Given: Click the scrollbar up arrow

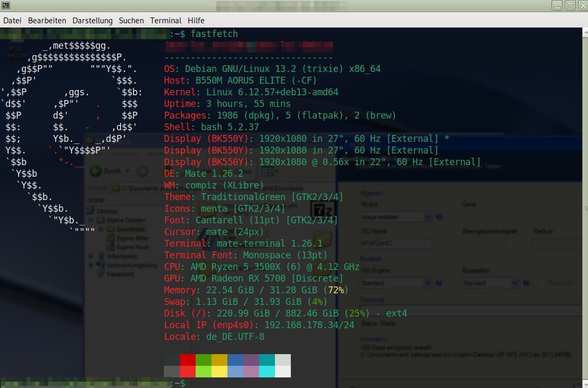Looking at the screenshot, I should point(585,33).
